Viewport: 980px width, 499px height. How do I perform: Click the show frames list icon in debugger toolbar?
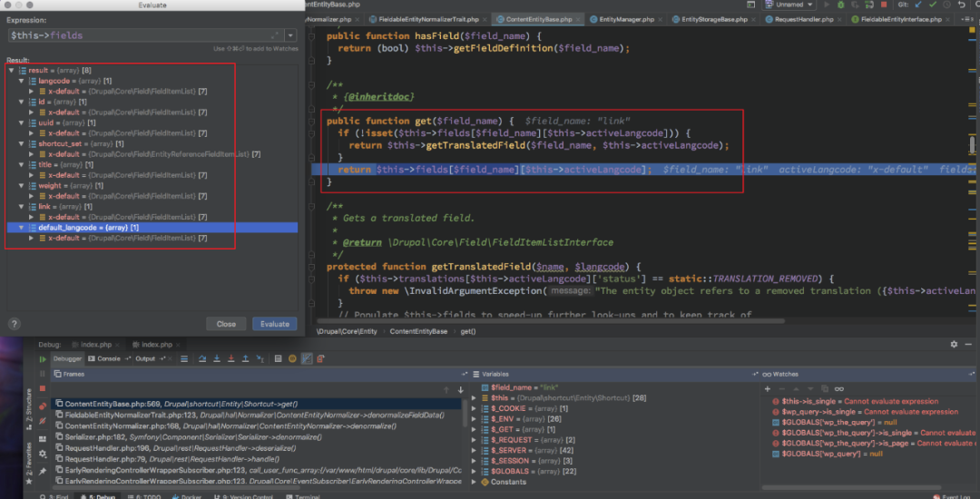point(183,358)
